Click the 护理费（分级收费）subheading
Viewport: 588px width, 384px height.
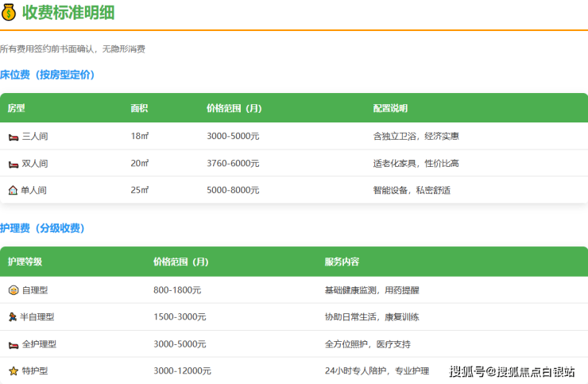coord(42,228)
